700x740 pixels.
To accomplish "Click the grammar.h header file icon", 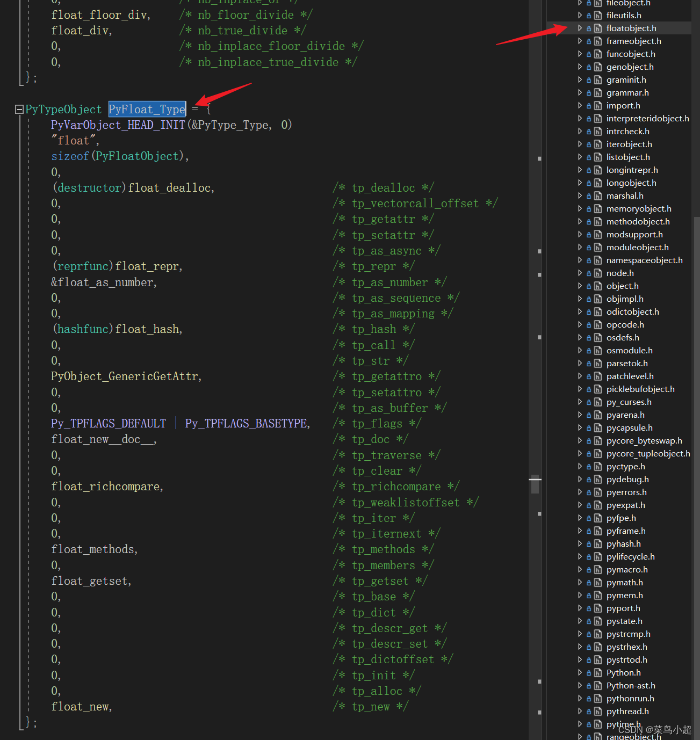I will click(598, 92).
